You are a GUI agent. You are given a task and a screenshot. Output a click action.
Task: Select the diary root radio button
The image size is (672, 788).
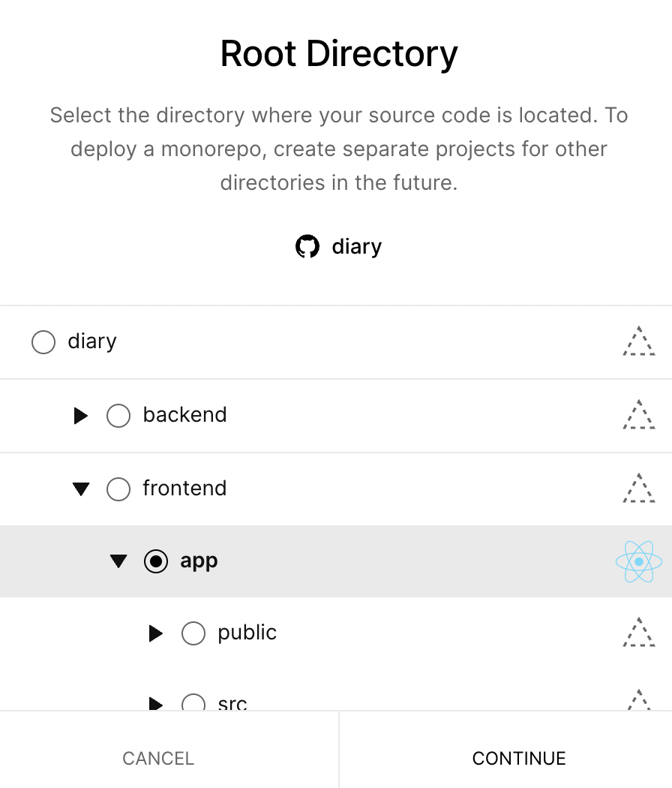point(43,342)
